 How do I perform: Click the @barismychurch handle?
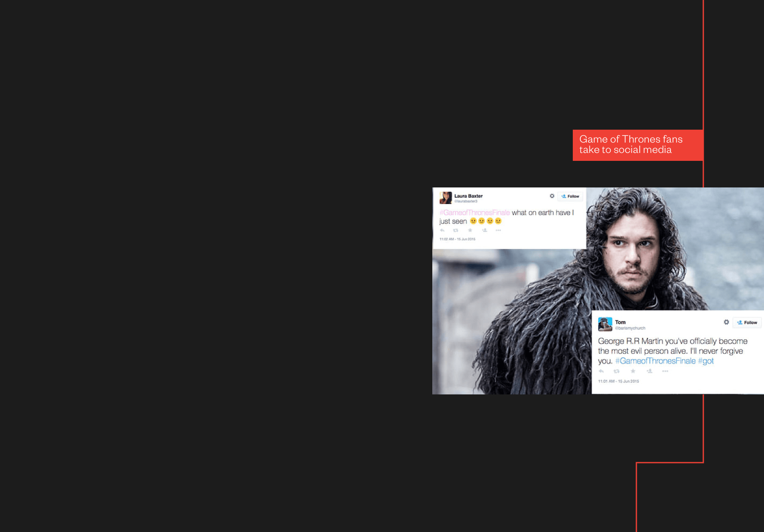pyautogui.click(x=630, y=328)
